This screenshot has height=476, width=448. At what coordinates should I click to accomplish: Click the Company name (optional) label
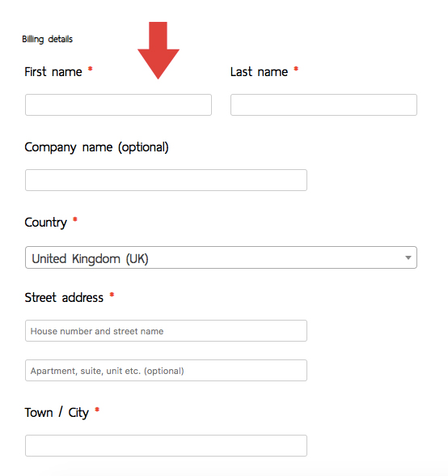click(96, 147)
